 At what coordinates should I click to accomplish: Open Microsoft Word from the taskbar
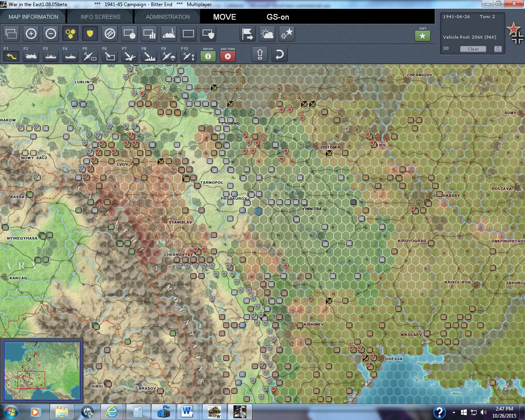[187, 411]
